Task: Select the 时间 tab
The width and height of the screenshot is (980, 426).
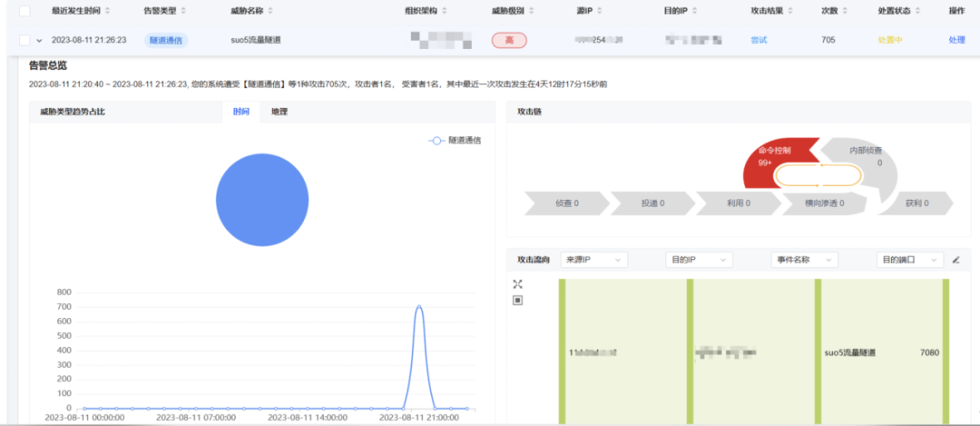Action: [x=240, y=112]
